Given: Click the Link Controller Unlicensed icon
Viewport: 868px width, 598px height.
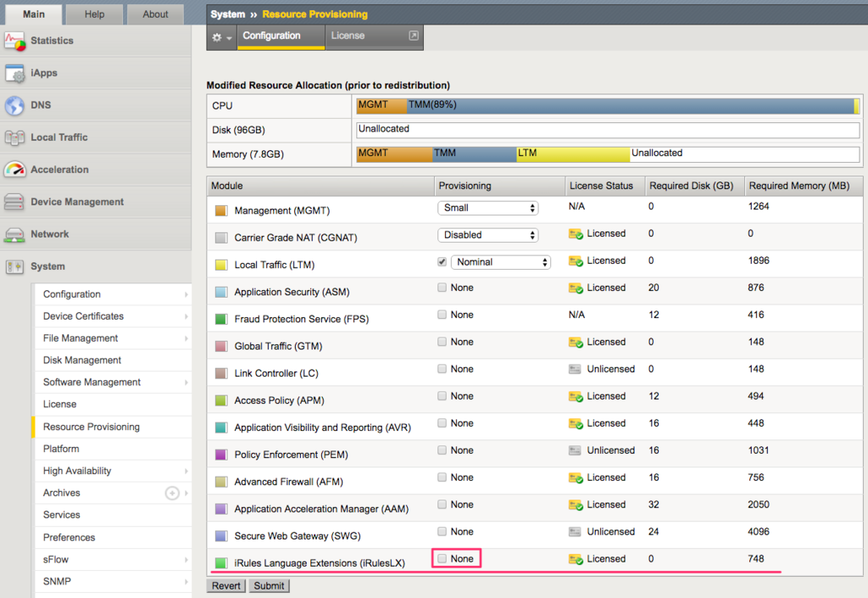Looking at the screenshot, I should pyautogui.click(x=576, y=369).
